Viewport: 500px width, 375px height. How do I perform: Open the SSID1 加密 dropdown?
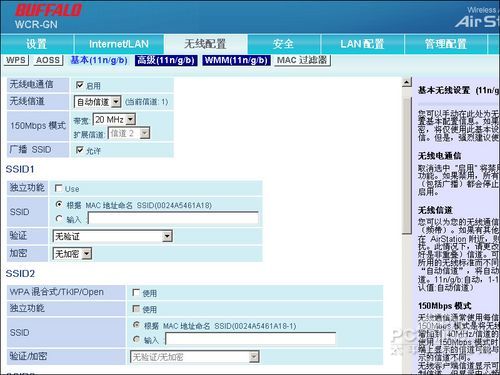click(72, 254)
